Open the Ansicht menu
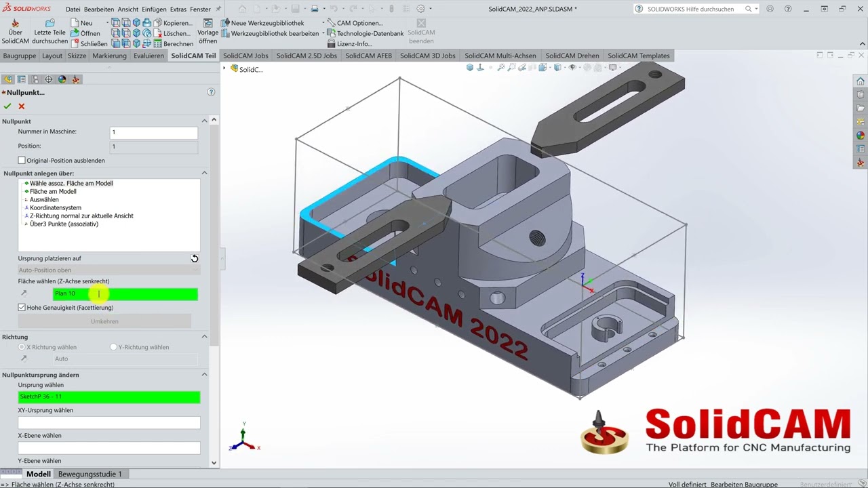The image size is (868, 488). (128, 9)
